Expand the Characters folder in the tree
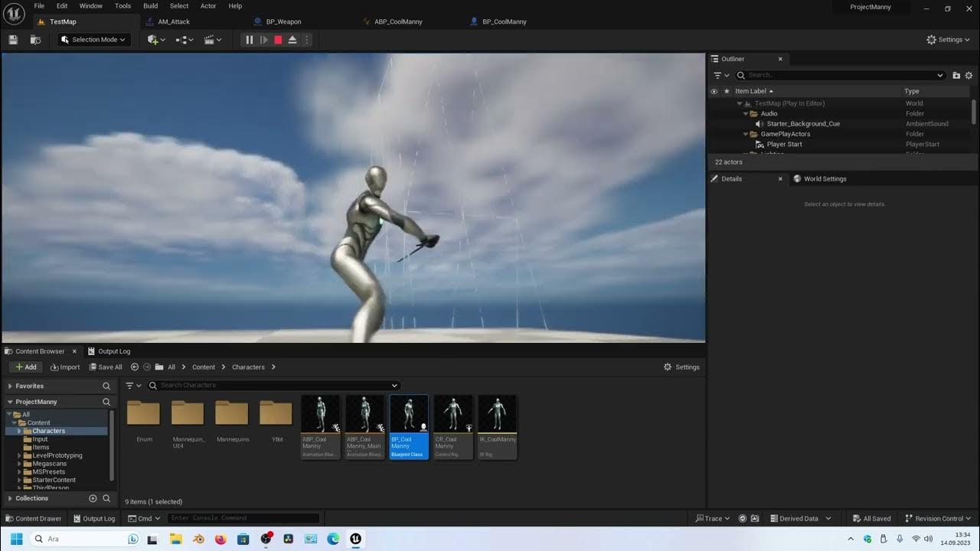 pos(19,431)
